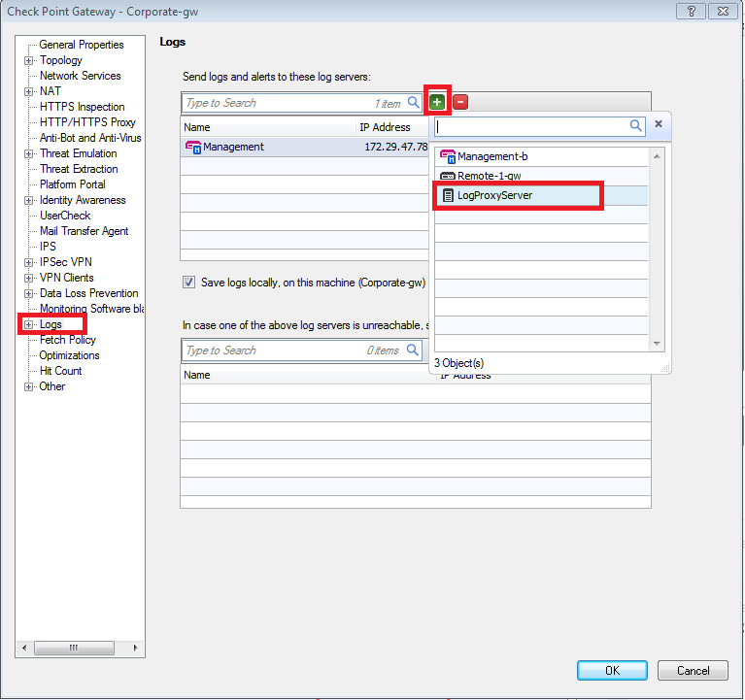The height and width of the screenshot is (700, 745).
Task: Select the Logs tree item
Action: click(51, 324)
